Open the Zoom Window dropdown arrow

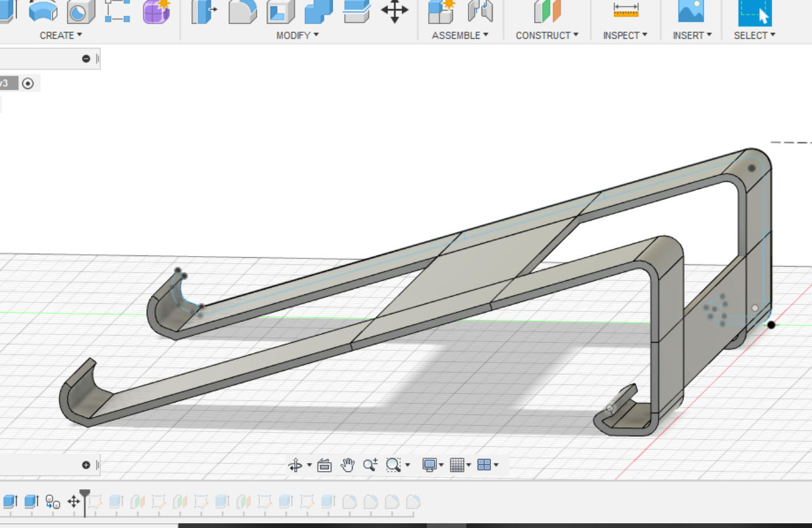(x=407, y=465)
